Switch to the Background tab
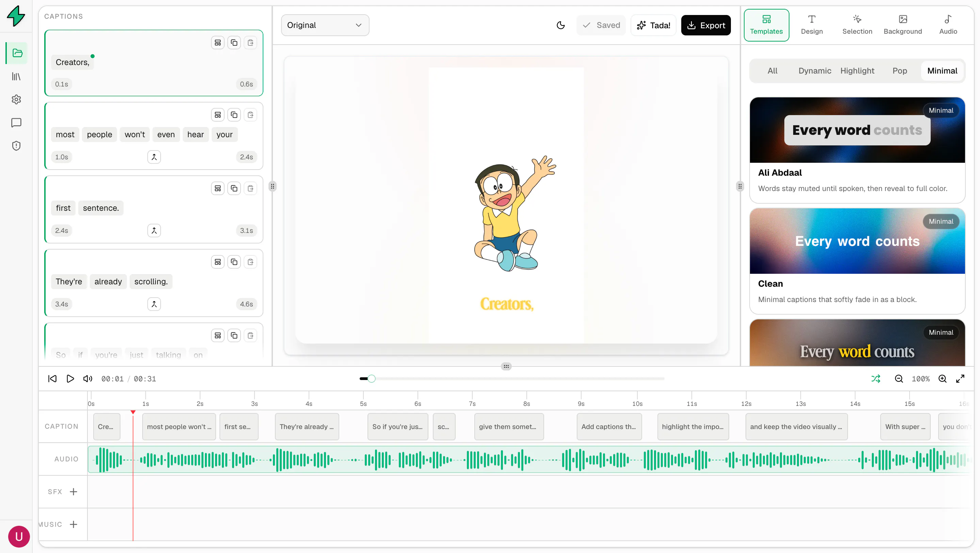This screenshot has width=980, height=553. 903,25
